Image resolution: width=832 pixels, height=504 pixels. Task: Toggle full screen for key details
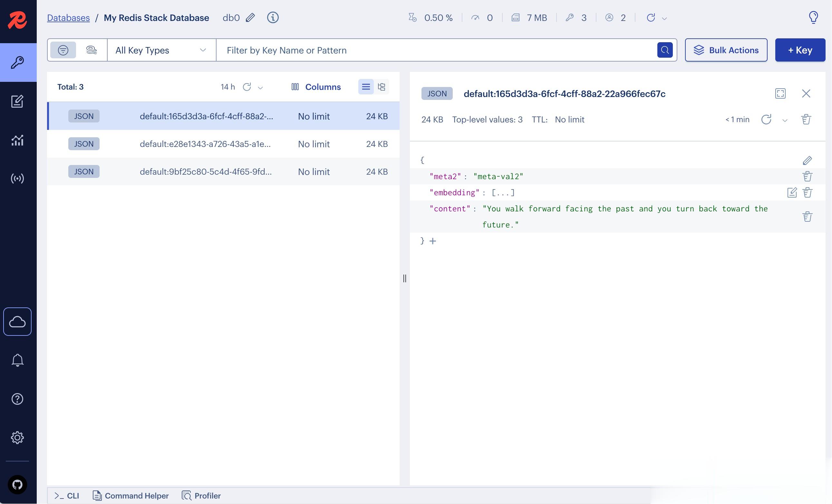click(x=780, y=93)
